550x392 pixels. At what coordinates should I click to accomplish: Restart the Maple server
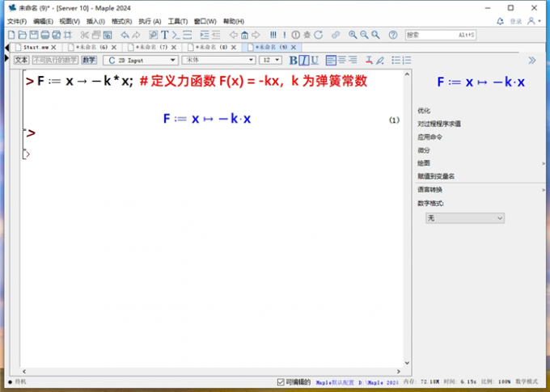[318, 35]
